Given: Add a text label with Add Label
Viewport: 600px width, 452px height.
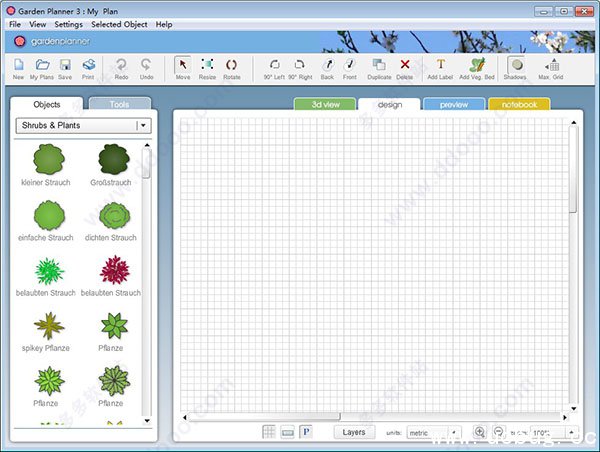Looking at the screenshot, I should pyautogui.click(x=440, y=67).
